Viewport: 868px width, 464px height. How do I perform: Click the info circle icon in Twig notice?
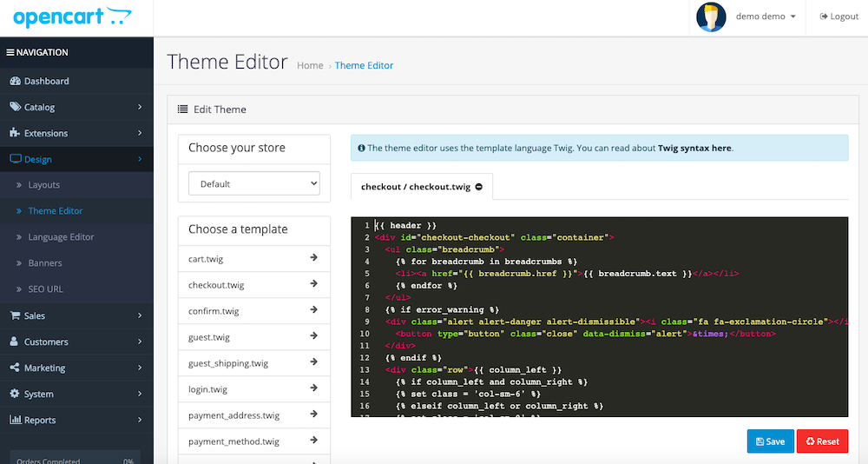tap(361, 148)
